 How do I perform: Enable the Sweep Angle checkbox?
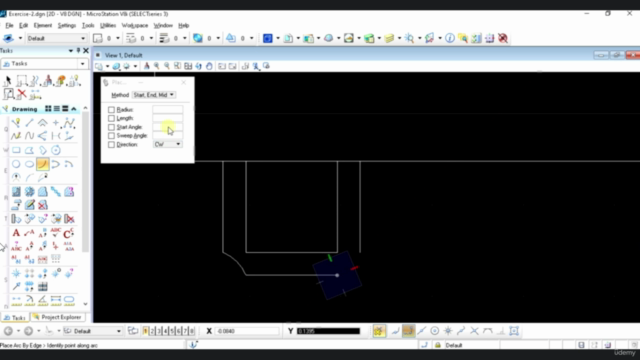(x=111, y=136)
